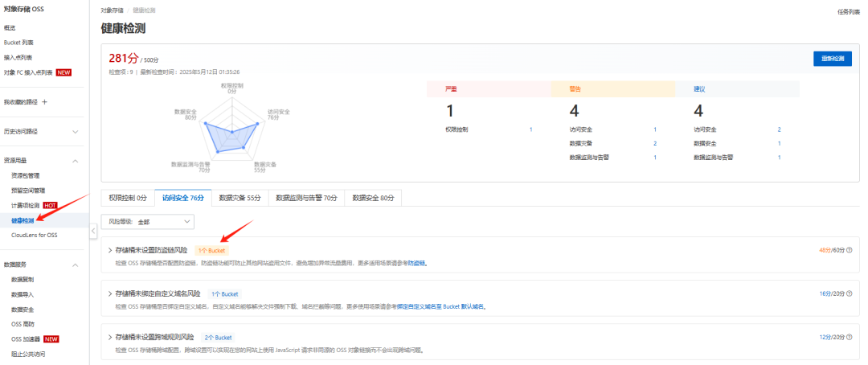Open 防盗链 documentation link
This screenshot has width=868, height=365.
416,263
